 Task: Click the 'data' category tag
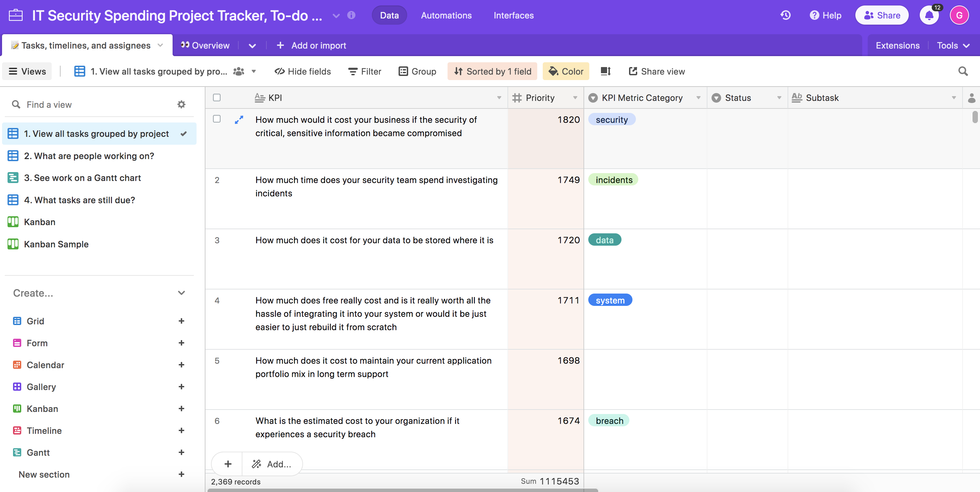tap(604, 240)
